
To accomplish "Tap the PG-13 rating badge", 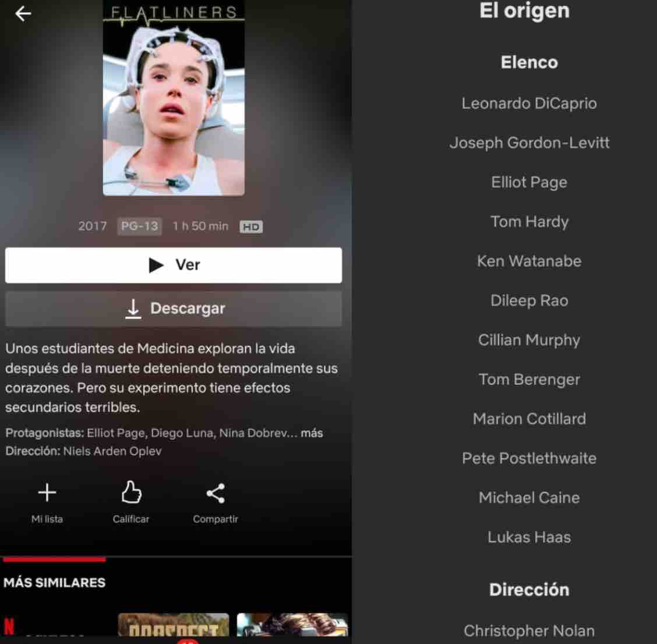I will click(139, 226).
